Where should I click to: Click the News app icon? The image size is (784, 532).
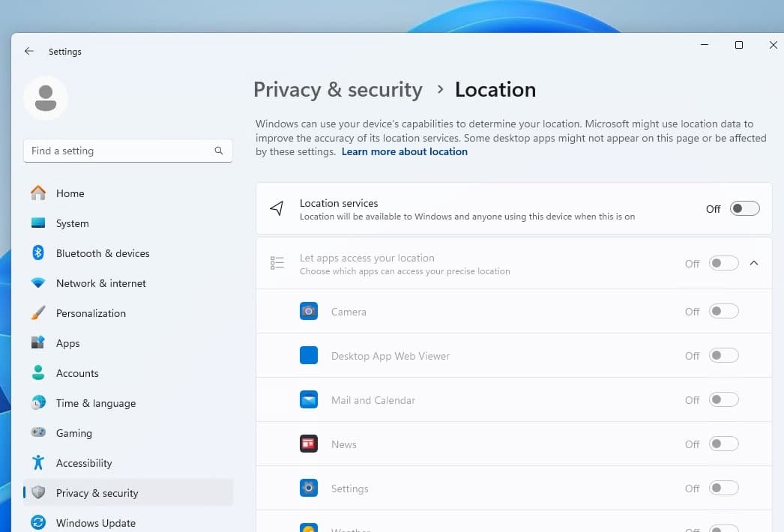click(x=308, y=444)
